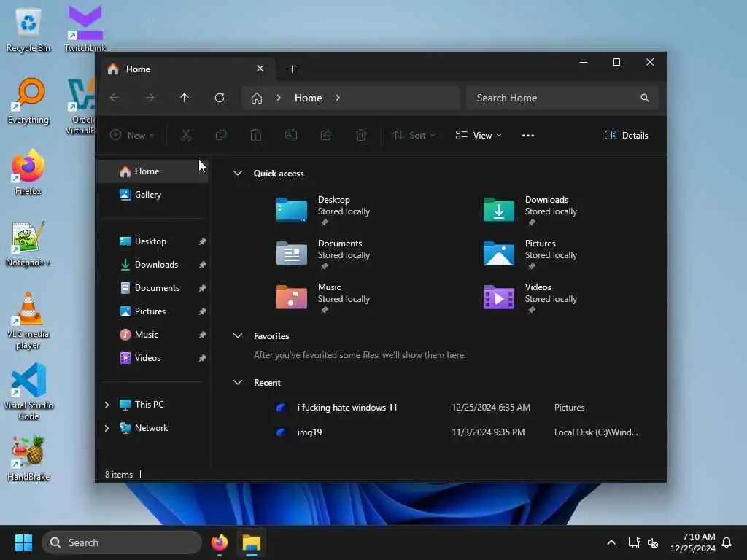This screenshot has width=747, height=560.
Task: Click File Explorer taskbar button
Action: point(252,542)
